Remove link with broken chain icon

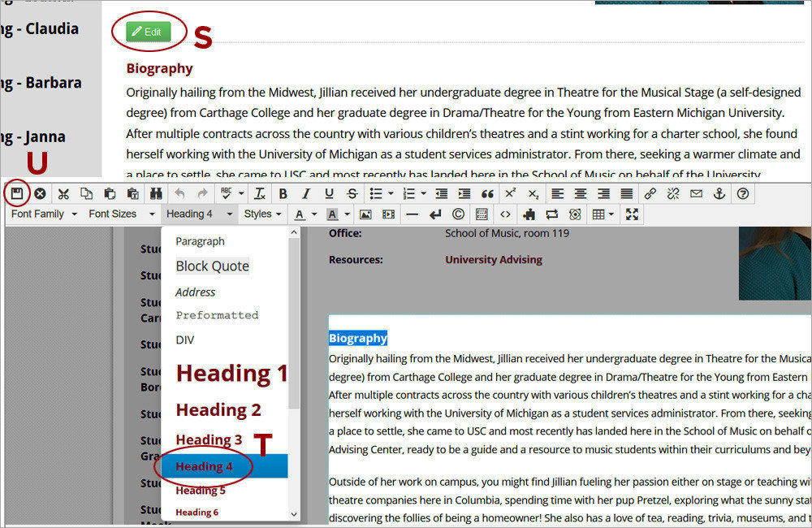pyautogui.click(x=673, y=194)
